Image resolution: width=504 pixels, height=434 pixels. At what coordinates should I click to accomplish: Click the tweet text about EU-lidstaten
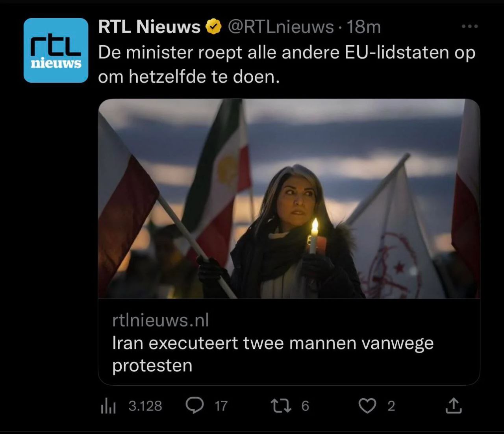(x=287, y=65)
